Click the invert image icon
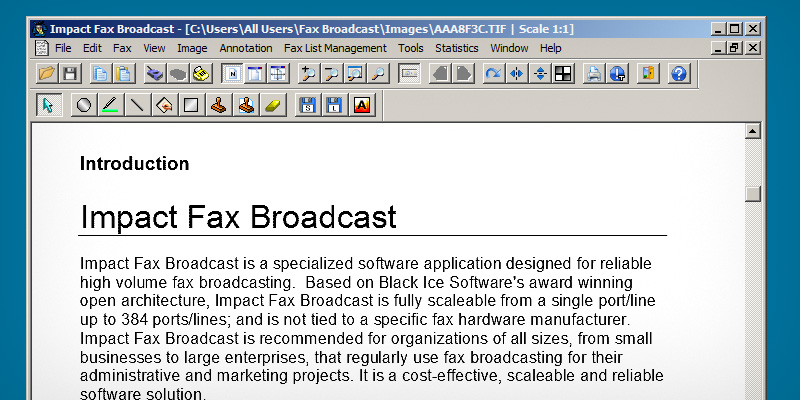The height and width of the screenshot is (400, 800). point(563,73)
